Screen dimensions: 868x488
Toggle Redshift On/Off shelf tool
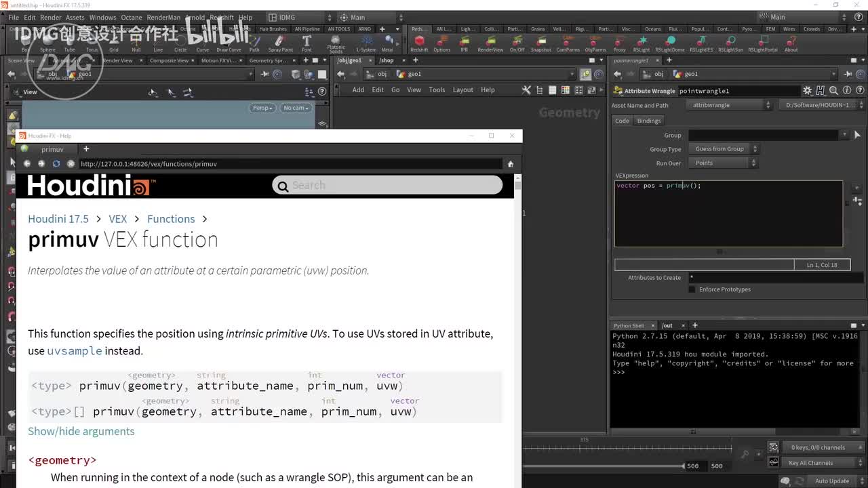517,44
